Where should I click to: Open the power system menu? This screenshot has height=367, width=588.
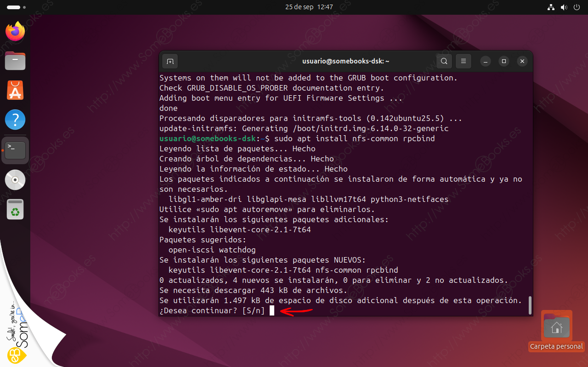coord(577,7)
